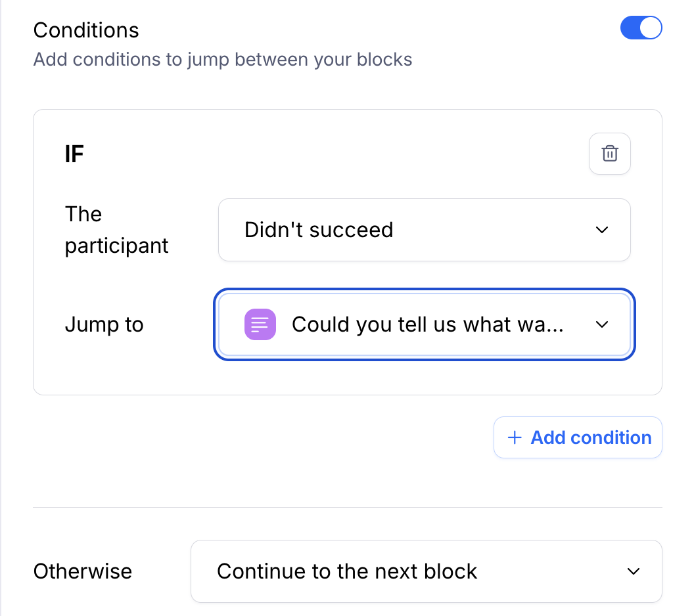Click the Otherwise label
694x616 pixels.
pos(83,571)
